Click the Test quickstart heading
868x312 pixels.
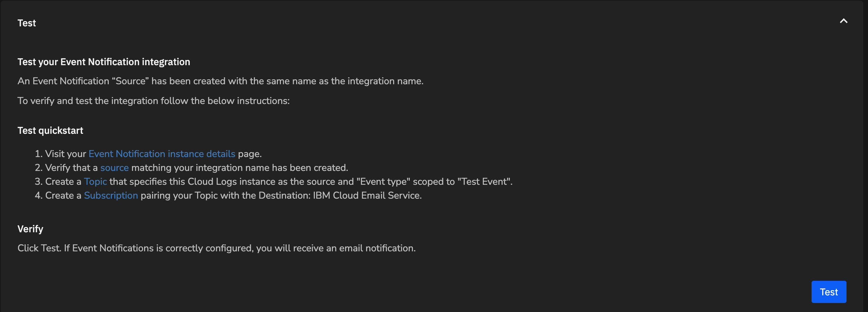click(50, 131)
